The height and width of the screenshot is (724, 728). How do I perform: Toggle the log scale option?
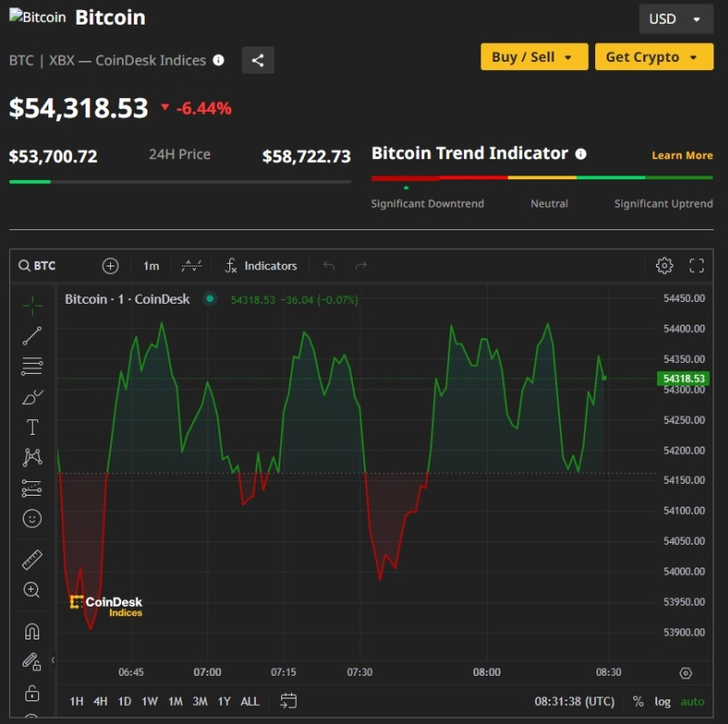(x=662, y=701)
